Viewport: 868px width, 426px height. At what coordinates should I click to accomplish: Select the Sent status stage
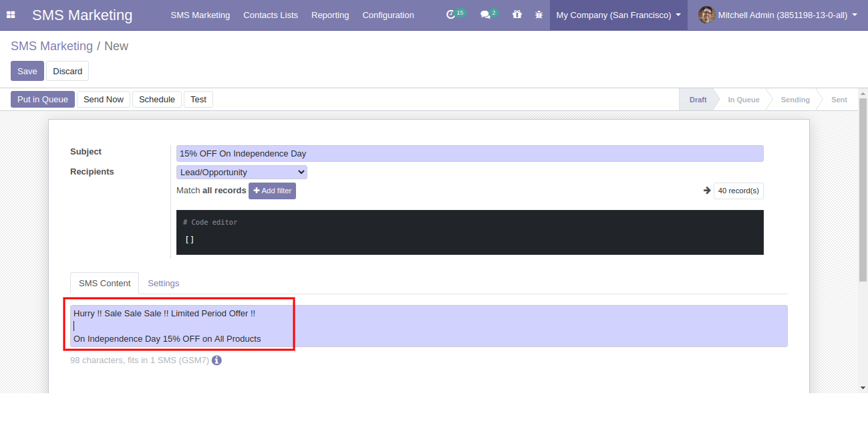point(839,100)
